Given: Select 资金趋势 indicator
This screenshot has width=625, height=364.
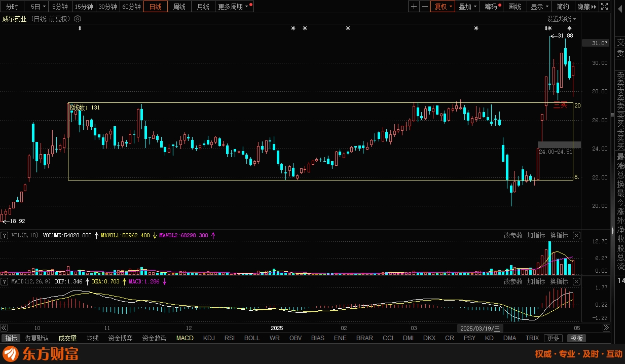Looking at the screenshot, I should 154,338.
